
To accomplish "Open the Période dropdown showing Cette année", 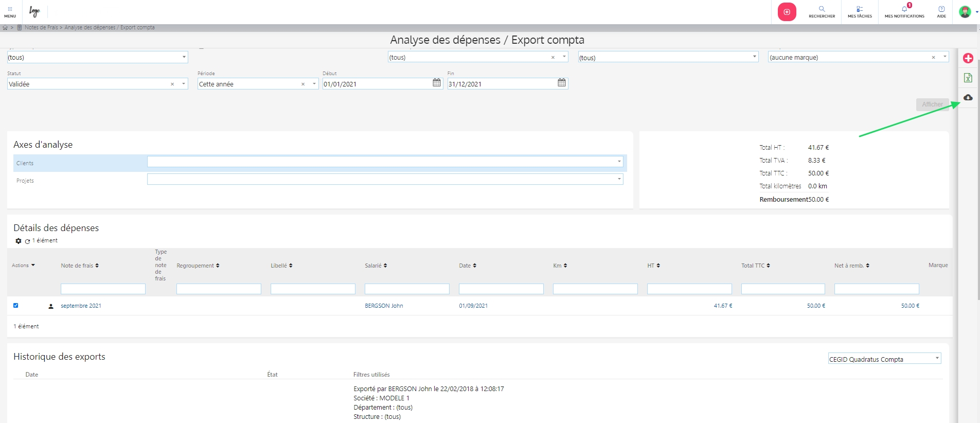I will click(314, 84).
